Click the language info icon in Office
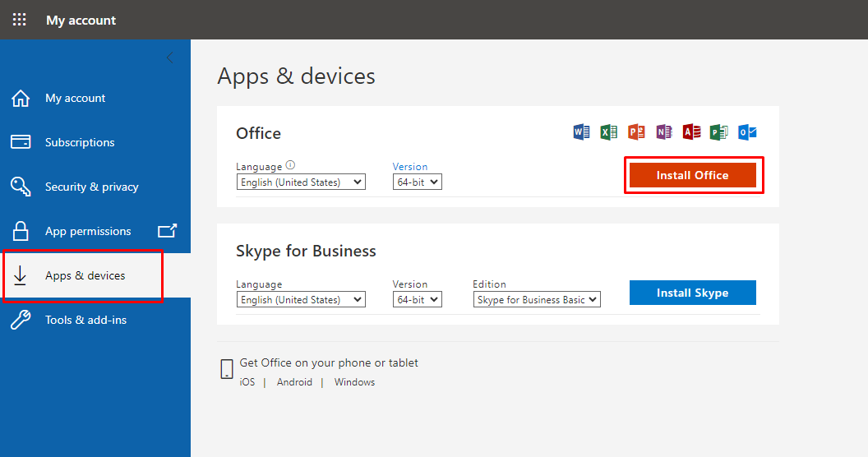Viewport: 868px width, 457px height. click(x=290, y=165)
